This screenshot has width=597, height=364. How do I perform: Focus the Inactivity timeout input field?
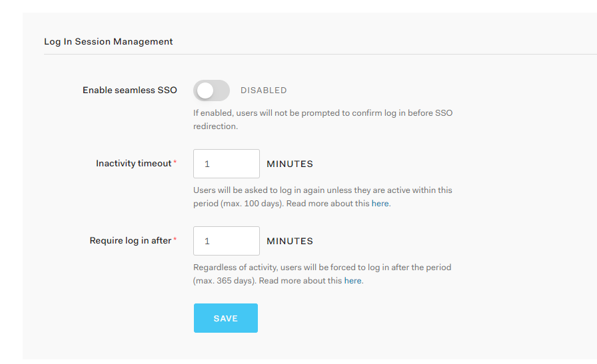(x=227, y=164)
